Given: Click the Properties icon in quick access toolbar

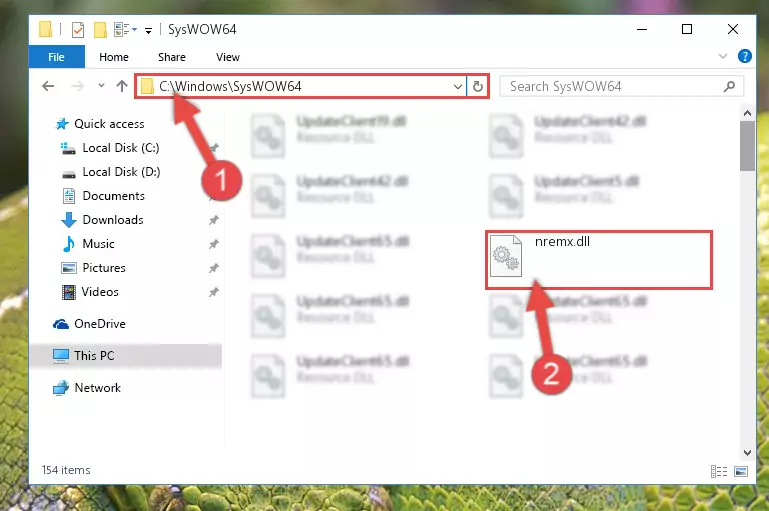Looking at the screenshot, I should coord(77,30).
